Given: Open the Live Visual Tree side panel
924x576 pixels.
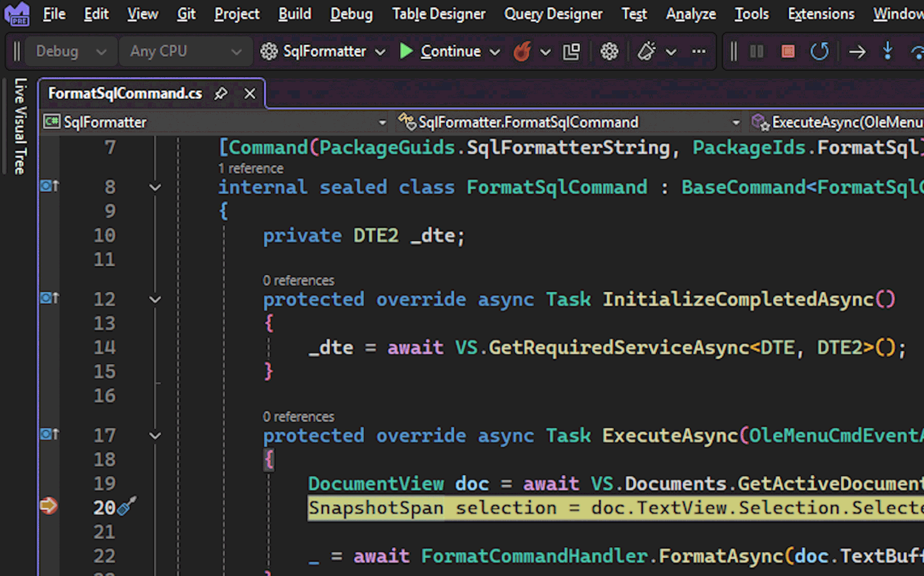Looking at the screenshot, I should point(20,126).
